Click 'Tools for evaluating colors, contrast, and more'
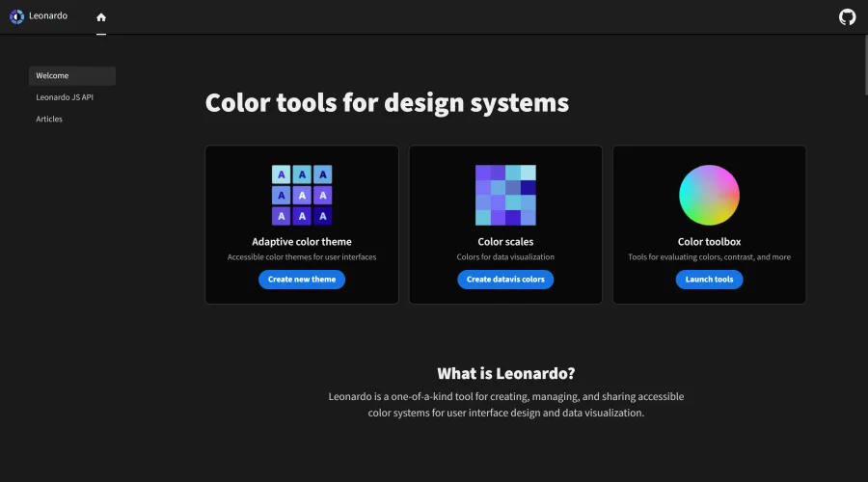Viewport: 868px width, 482px height. (x=709, y=256)
